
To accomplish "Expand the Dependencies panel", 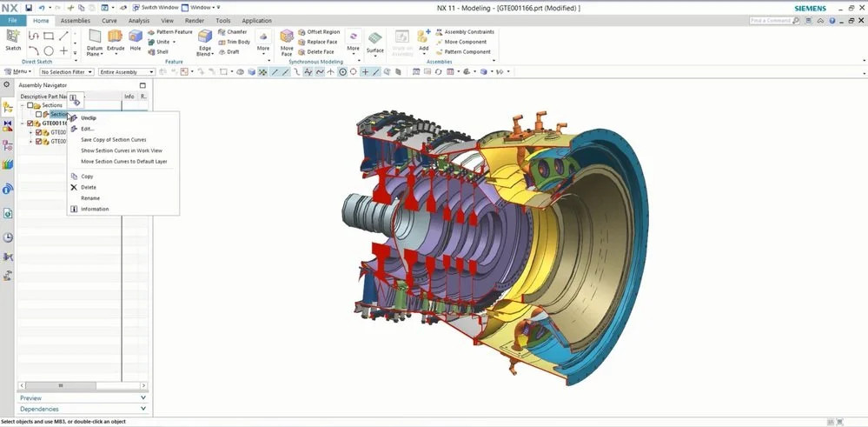I will pos(83,409).
